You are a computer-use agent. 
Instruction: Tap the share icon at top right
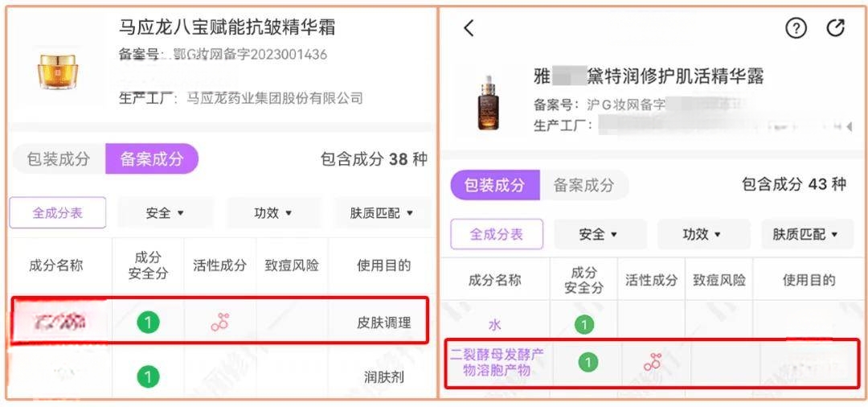836,27
